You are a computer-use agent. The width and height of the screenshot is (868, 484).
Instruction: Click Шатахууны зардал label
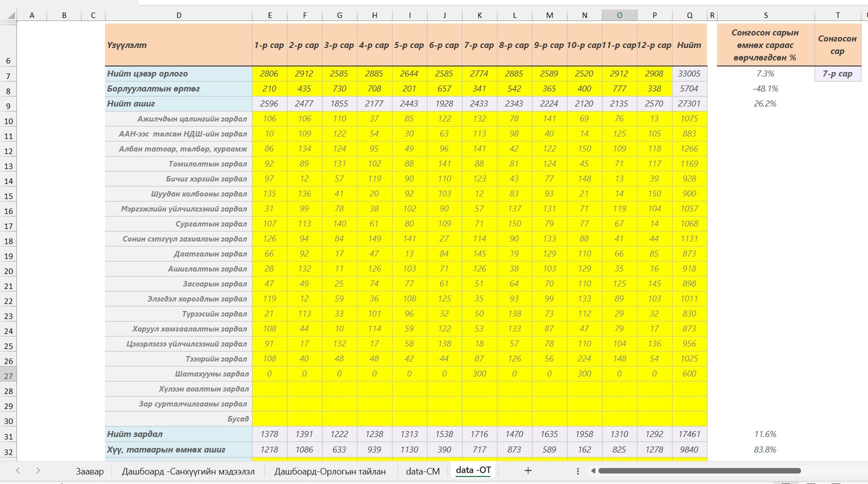pyautogui.click(x=212, y=373)
